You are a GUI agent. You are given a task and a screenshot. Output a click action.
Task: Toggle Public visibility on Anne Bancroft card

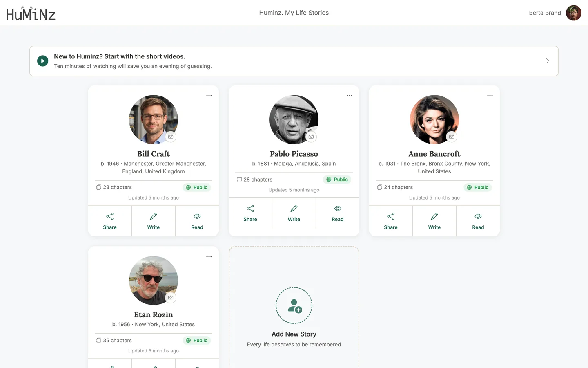478,187
